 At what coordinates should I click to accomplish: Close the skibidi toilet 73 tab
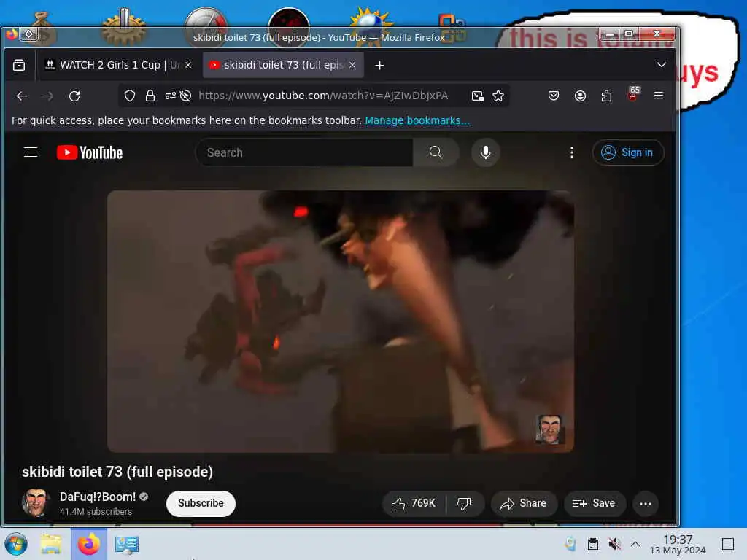352,65
